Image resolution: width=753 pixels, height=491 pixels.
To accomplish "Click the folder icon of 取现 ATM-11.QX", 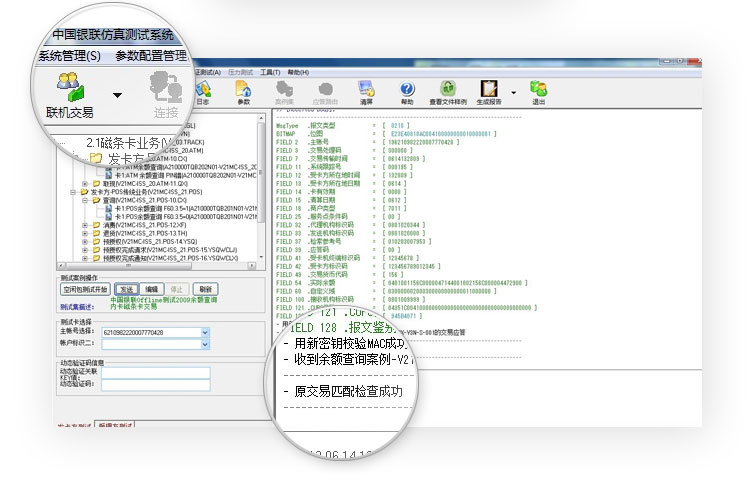I will click(97, 184).
